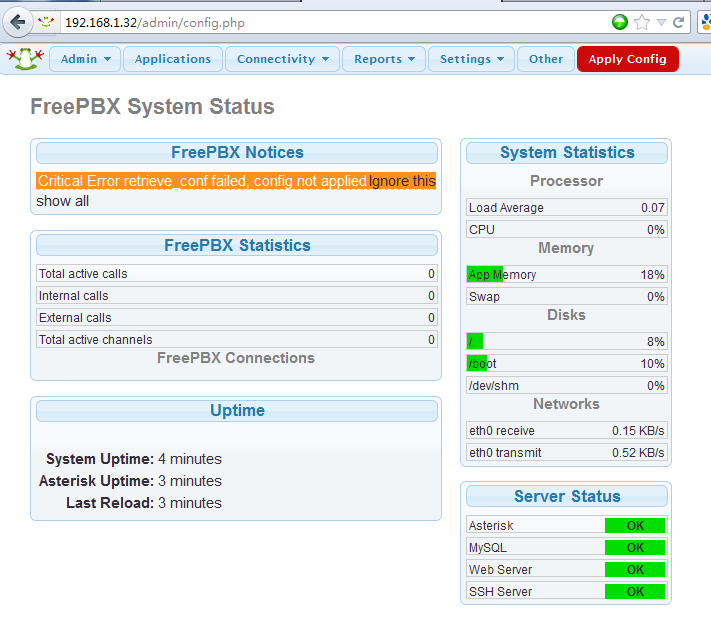This screenshot has width=711, height=643.
Task: Click the 'External calls' row
Action: point(237,317)
